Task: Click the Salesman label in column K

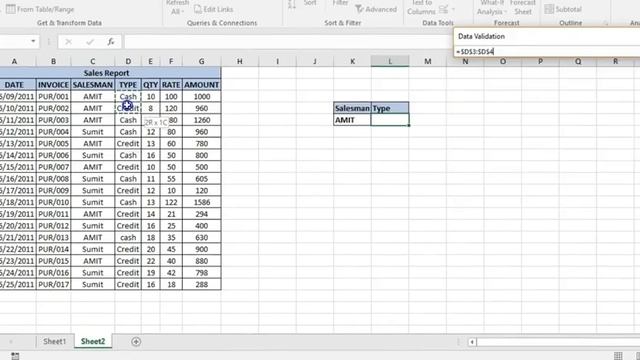Action: (x=352, y=108)
